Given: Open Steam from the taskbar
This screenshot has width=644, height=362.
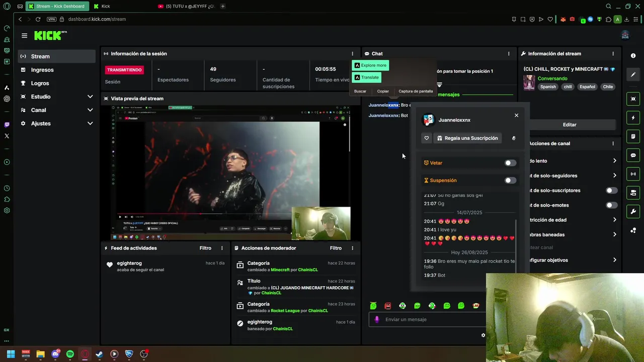Looking at the screenshot, I should click(x=100, y=354).
